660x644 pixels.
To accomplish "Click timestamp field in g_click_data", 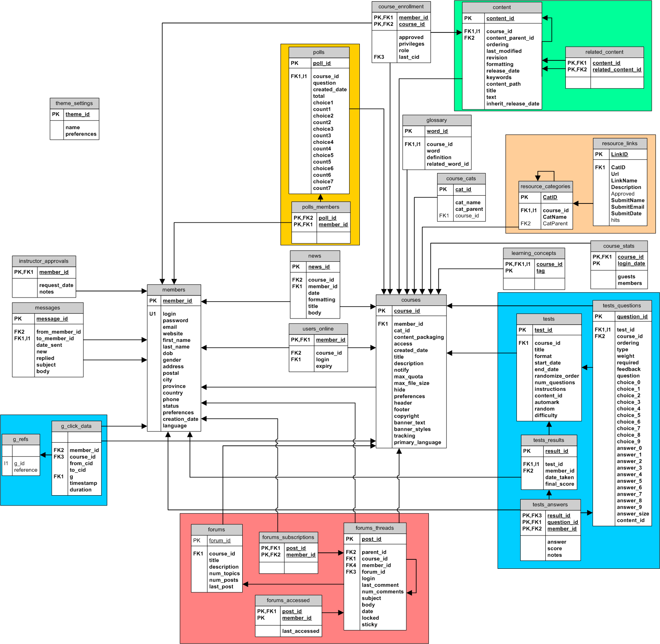I will [83, 483].
